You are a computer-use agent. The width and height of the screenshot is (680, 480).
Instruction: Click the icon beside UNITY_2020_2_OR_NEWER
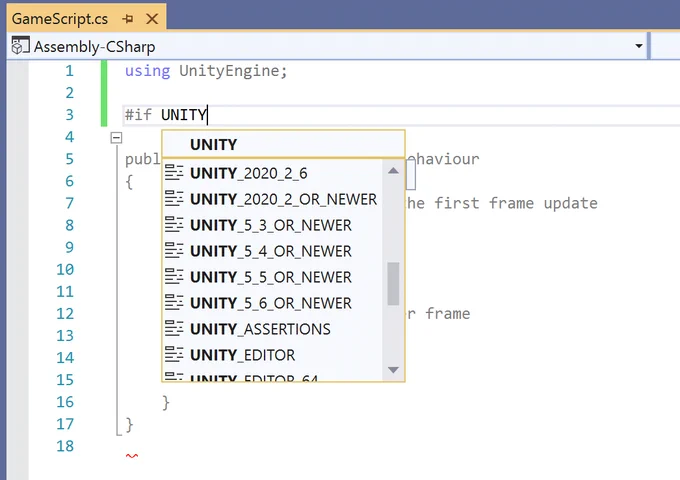174,199
